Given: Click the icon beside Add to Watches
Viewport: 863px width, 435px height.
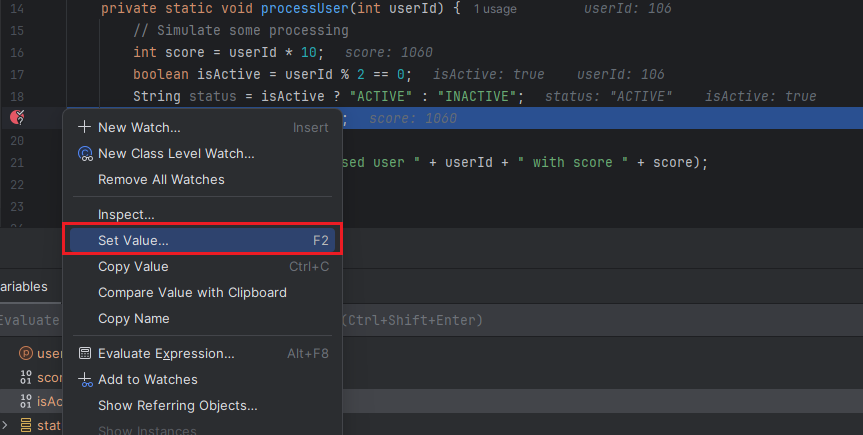Looking at the screenshot, I should coord(85,379).
